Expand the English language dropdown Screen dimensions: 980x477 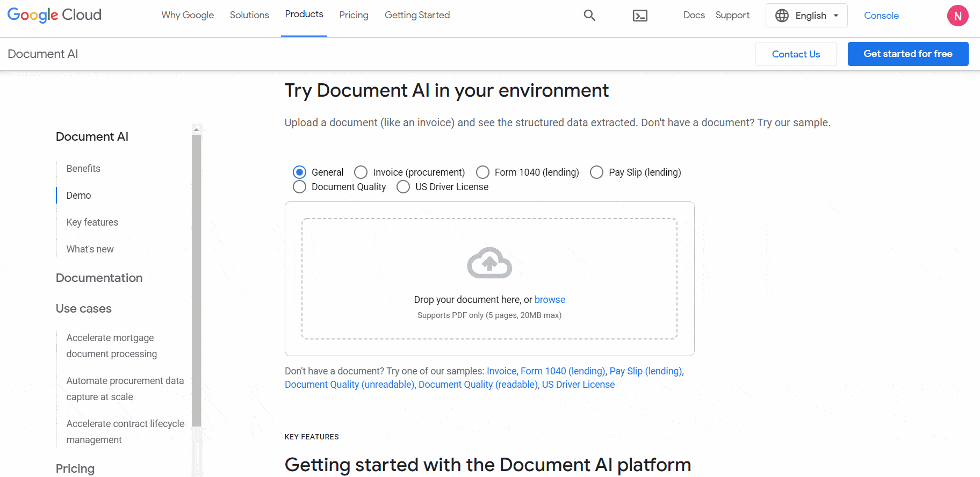[835, 16]
